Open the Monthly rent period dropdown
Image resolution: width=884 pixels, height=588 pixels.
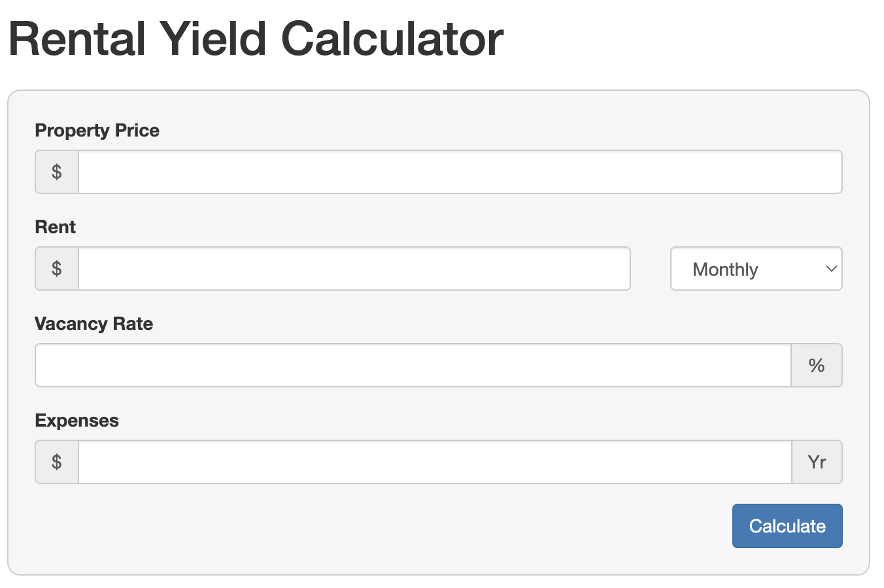coord(756,269)
